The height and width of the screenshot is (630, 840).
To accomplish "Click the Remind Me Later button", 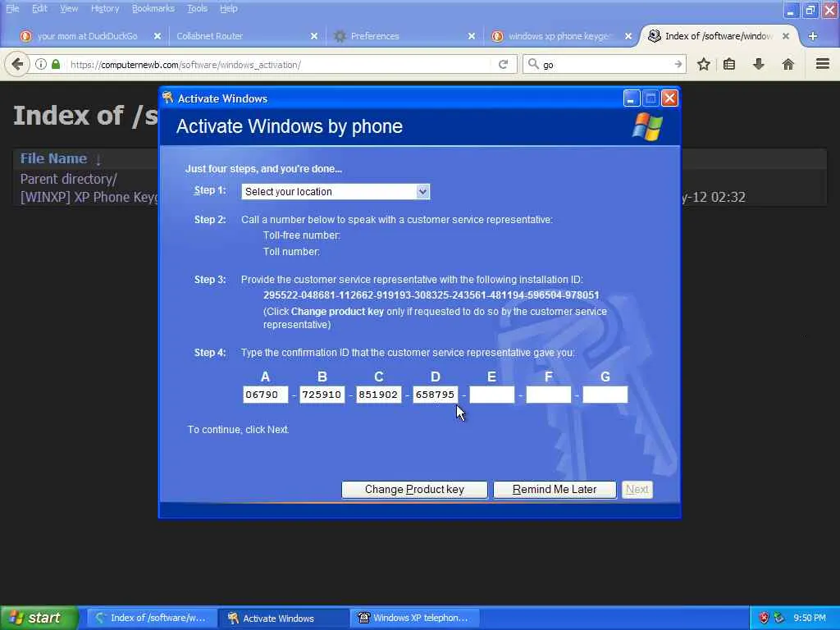I will 555,489.
